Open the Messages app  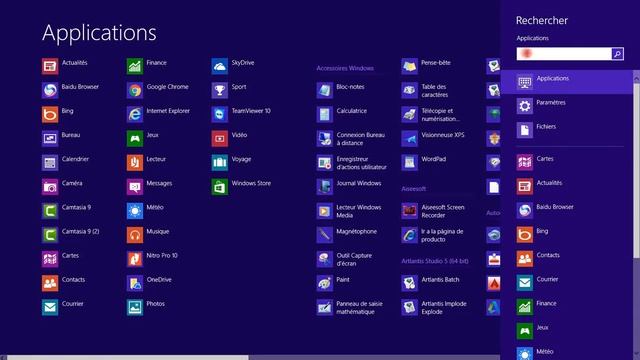tap(135, 187)
